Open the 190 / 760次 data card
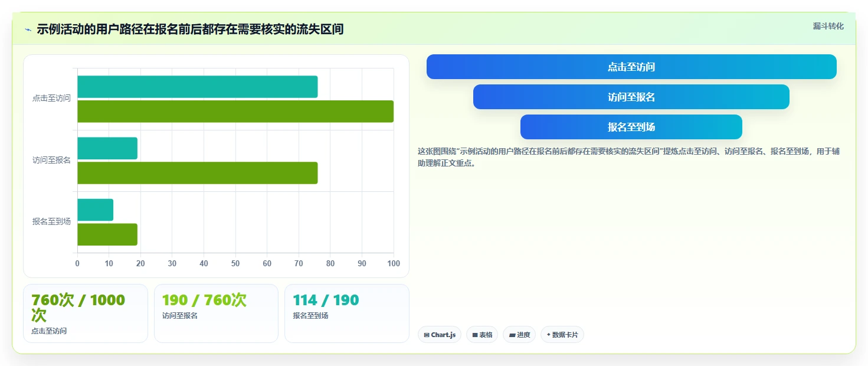 click(216, 313)
